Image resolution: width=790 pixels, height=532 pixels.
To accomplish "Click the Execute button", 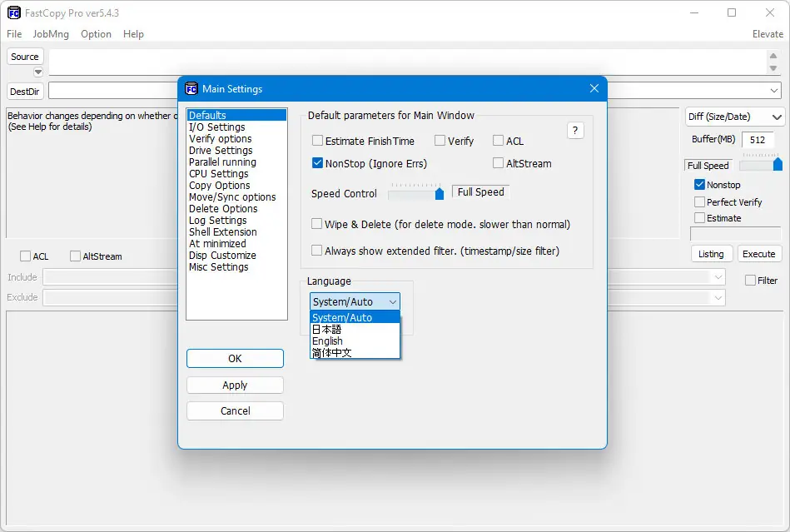I will [x=758, y=255].
